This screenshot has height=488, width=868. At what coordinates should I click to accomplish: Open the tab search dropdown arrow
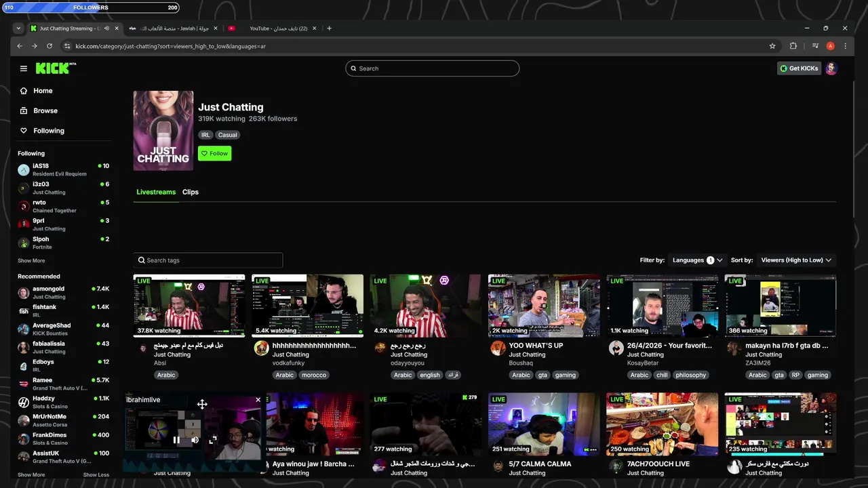pos(18,28)
